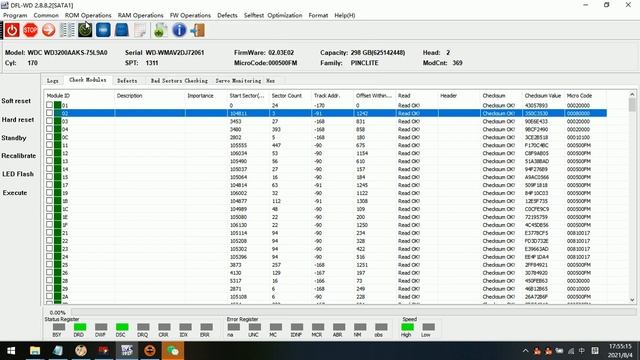Click the blue folder-shaped toolbar icon

pyautogui.click(x=122, y=30)
